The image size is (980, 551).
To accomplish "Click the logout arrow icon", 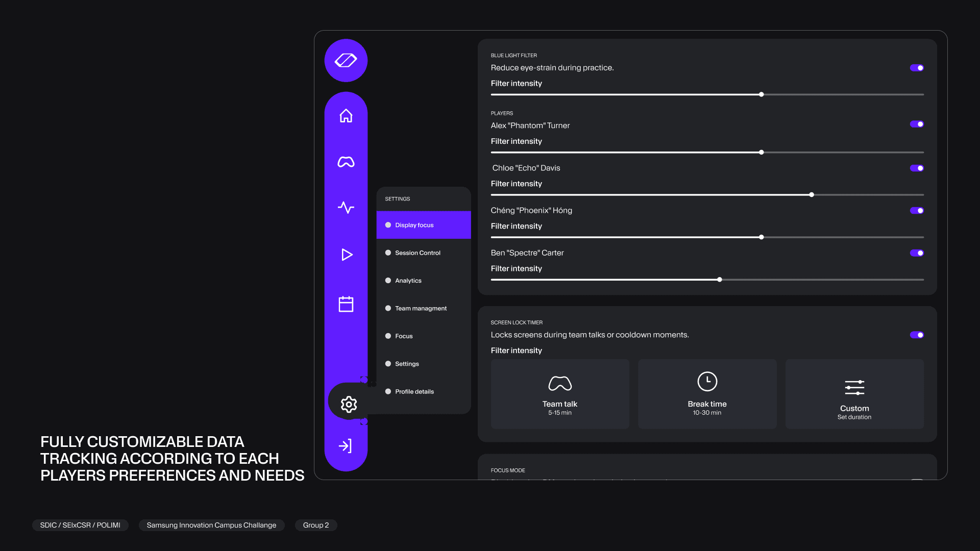I will pyautogui.click(x=346, y=446).
